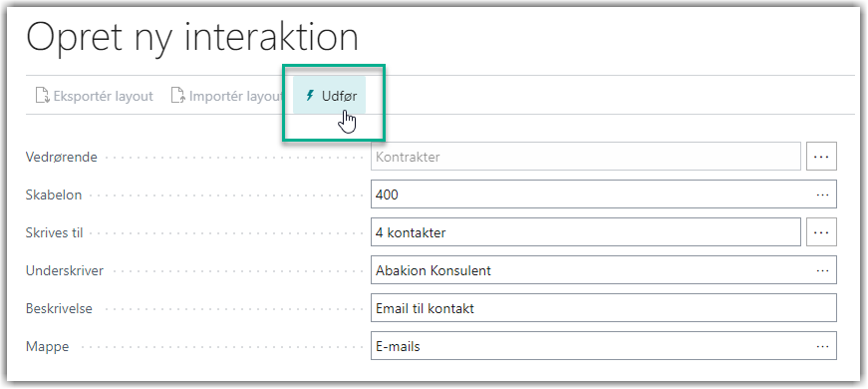Click the Vedrørende field showing Kontrakter
The height and width of the screenshot is (389, 868).
(586, 157)
